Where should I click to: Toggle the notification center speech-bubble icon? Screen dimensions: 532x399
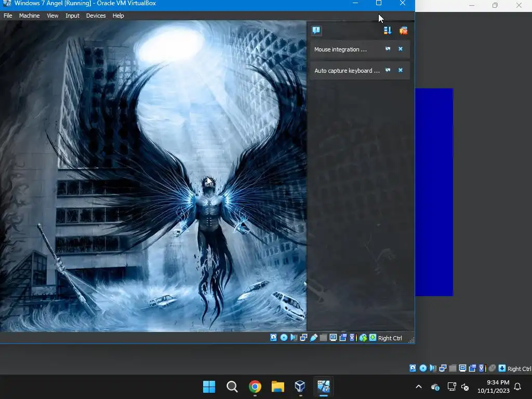[x=316, y=31]
